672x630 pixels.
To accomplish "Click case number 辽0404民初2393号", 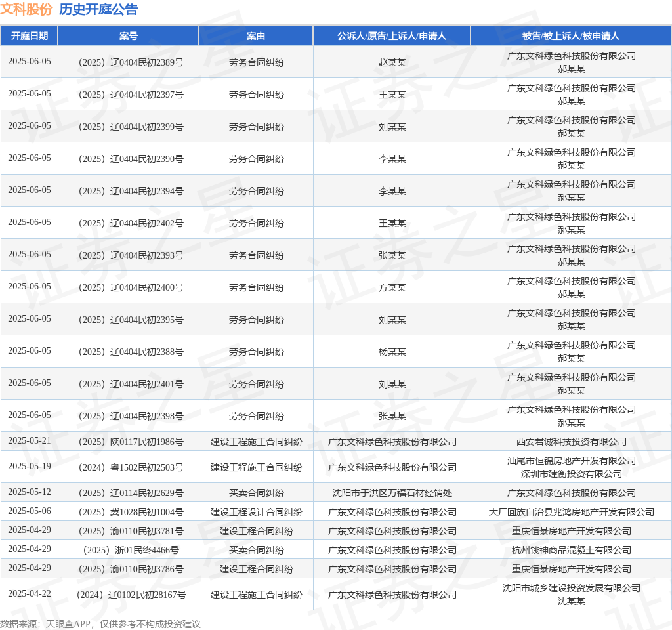I will coord(131,255).
